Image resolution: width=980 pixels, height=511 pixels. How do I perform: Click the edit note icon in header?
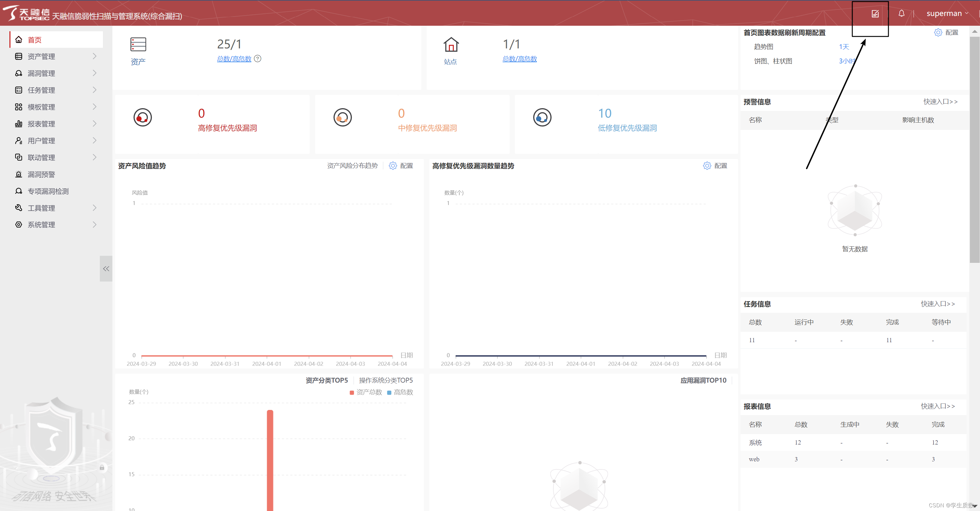pyautogui.click(x=875, y=14)
